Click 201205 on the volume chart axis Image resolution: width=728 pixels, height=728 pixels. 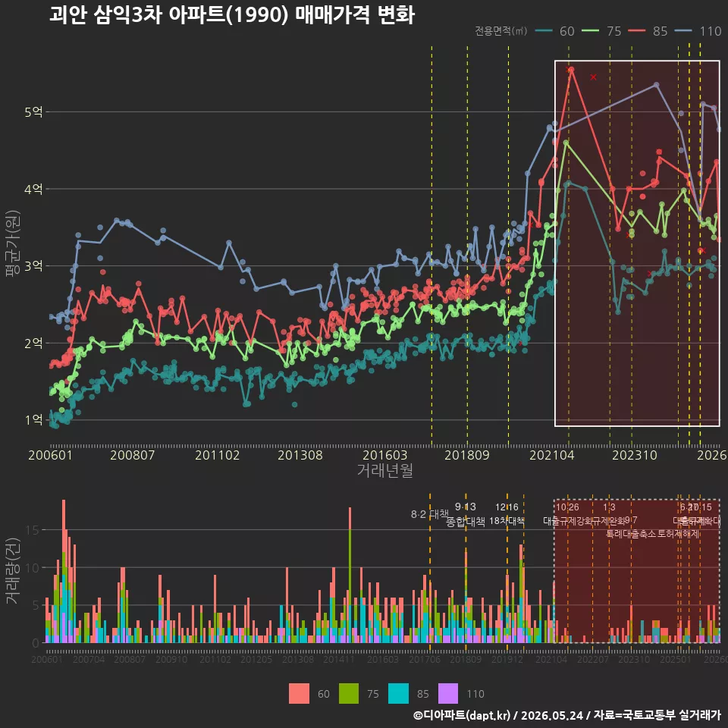pyautogui.click(x=256, y=659)
